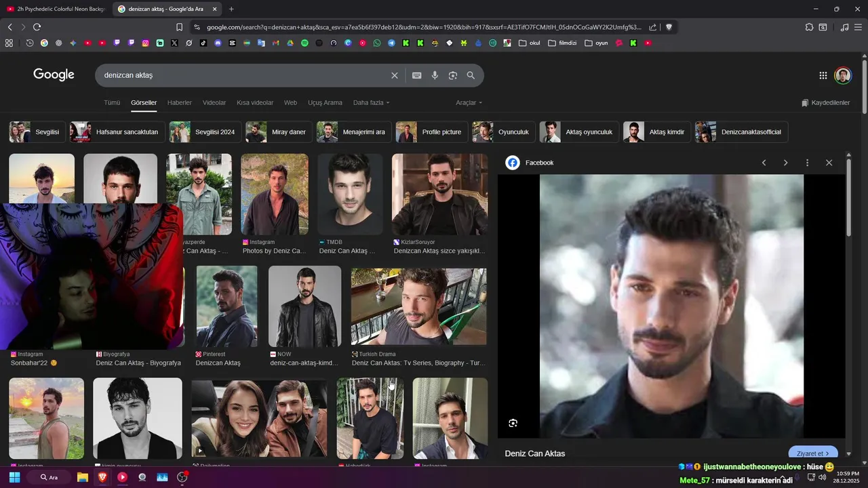Screen dimensions: 868x488
Task: Open the Google account avatar
Action: 843,75
